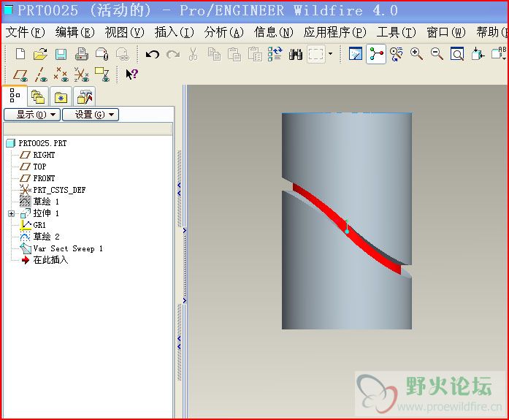Toggle annotation element display icon
This screenshot has width=509, height=420.
(102, 75)
